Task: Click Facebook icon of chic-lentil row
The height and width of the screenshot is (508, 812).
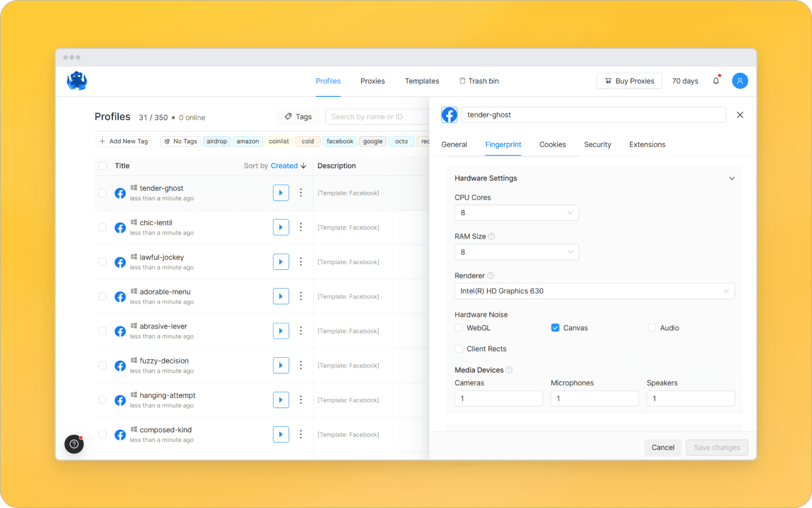Action: click(120, 227)
